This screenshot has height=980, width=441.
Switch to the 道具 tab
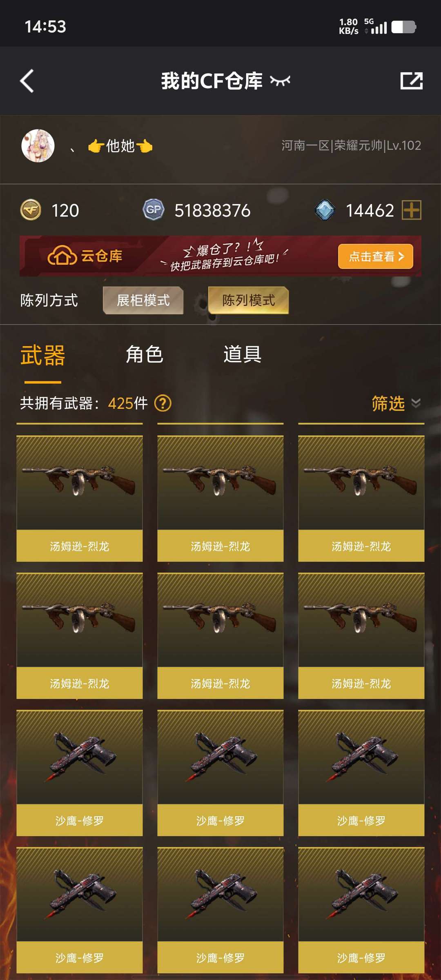click(242, 354)
